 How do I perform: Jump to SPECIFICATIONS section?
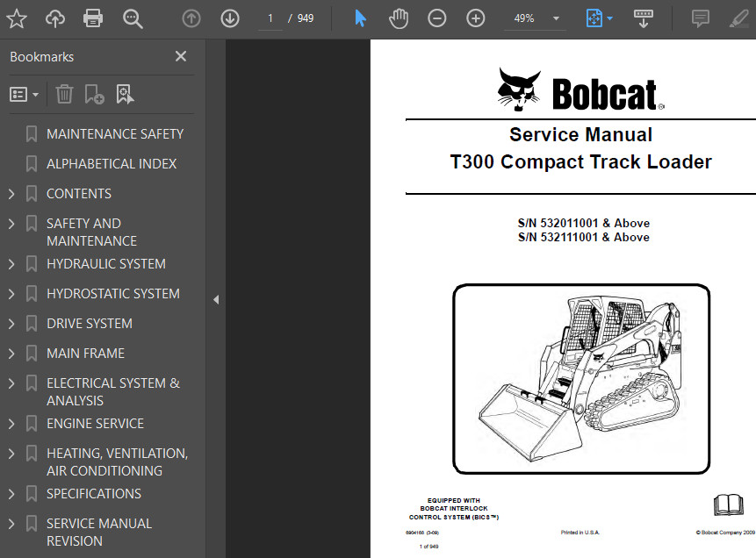click(94, 495)
